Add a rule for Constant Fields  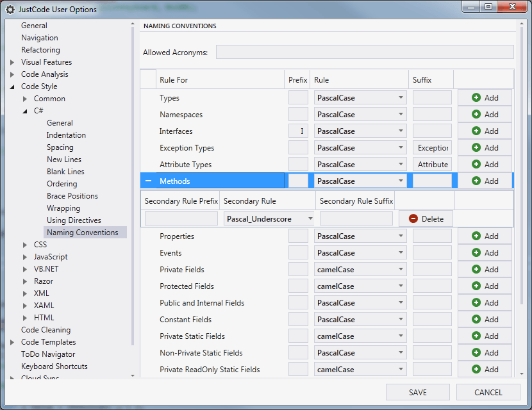(x=485, y=319)
